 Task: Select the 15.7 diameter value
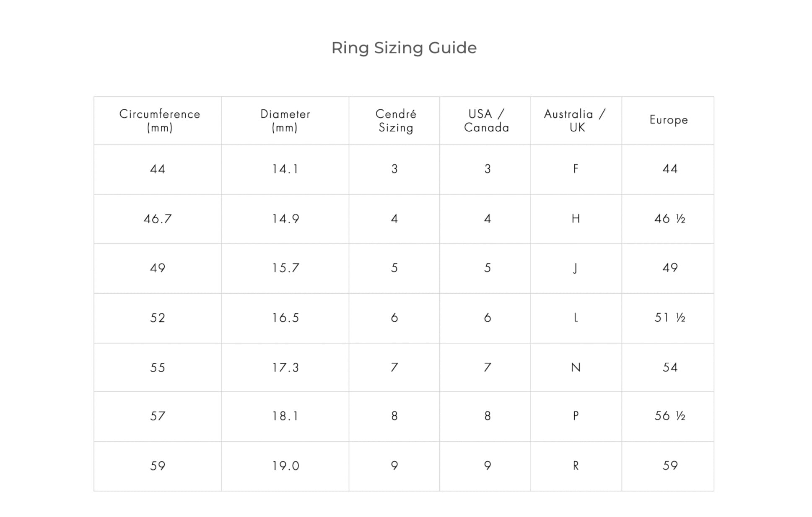pos(285,268)
